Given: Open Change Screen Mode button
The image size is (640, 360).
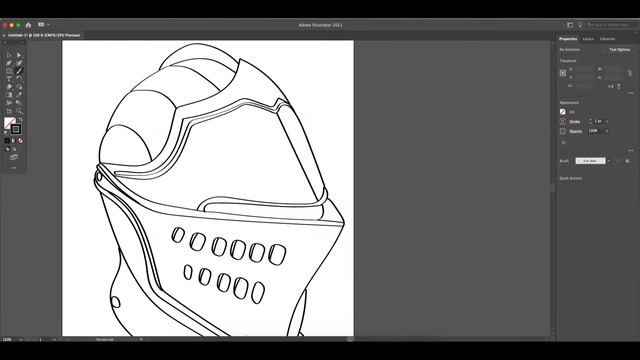Looking at the screenshot, I should click(x=14, y=157).
